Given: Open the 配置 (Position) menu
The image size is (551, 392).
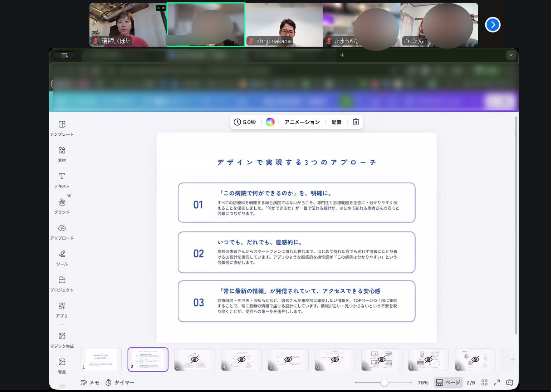Looking at the screenshot, I should (336, 122).
